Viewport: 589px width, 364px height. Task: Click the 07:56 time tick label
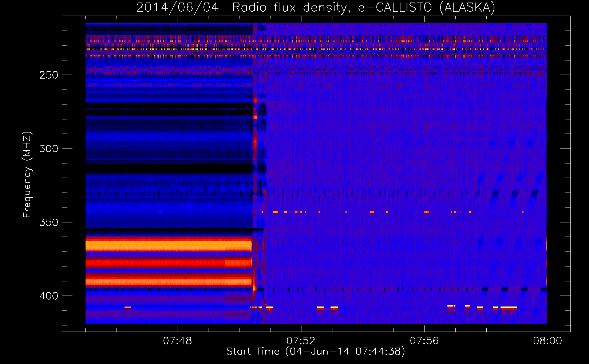[x=424, y=341]
